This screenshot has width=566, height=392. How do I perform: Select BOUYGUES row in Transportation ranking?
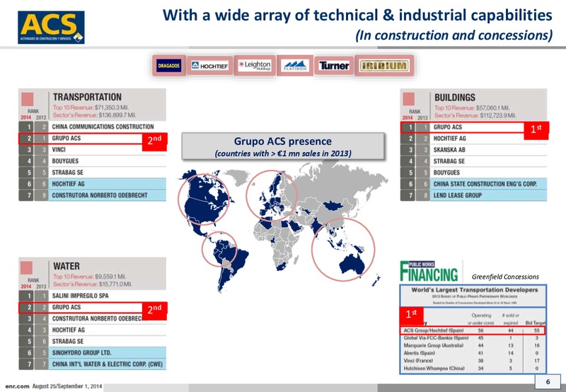93,161
